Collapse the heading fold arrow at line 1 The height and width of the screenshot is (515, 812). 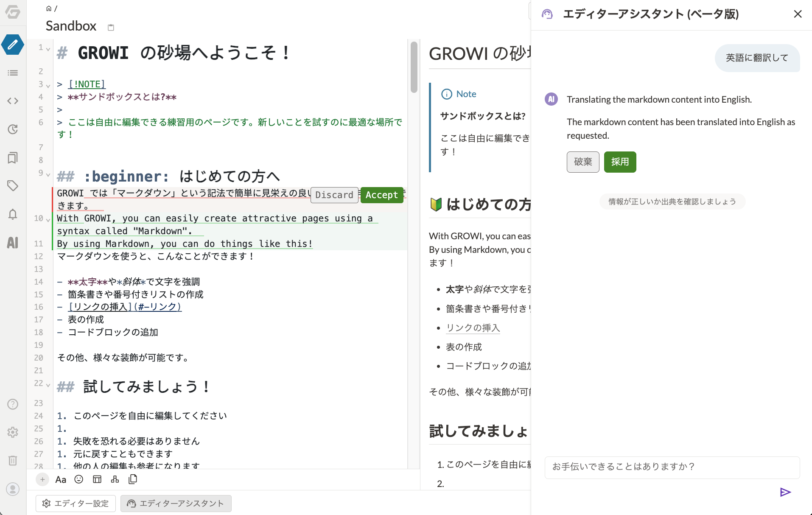[48, 49]
